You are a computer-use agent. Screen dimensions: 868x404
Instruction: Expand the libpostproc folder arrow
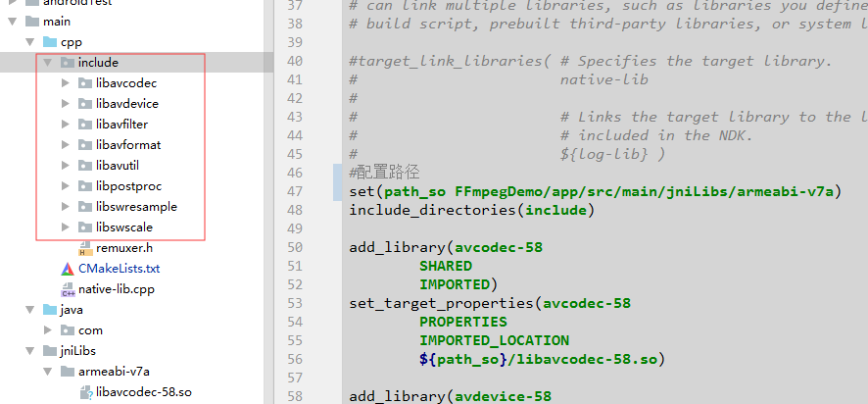pos(66,185)
